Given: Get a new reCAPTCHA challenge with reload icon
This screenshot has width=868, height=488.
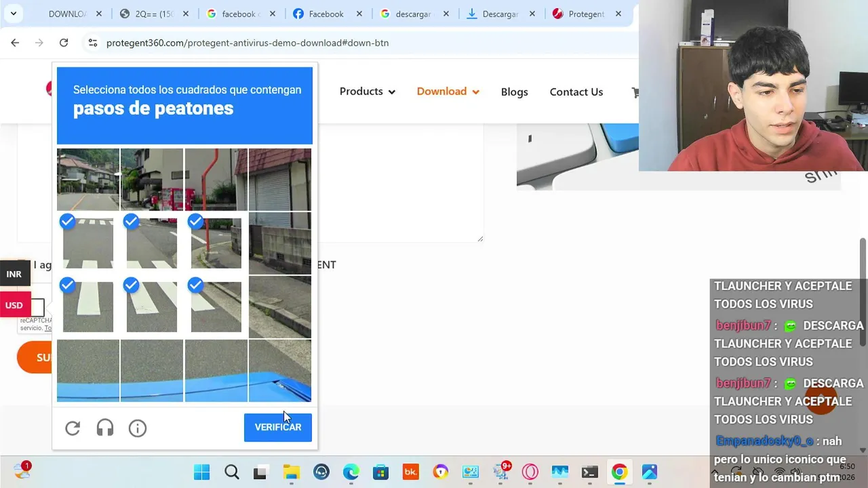Looking at the screenshot, I should pyautogui.click(x=73, y=428).
